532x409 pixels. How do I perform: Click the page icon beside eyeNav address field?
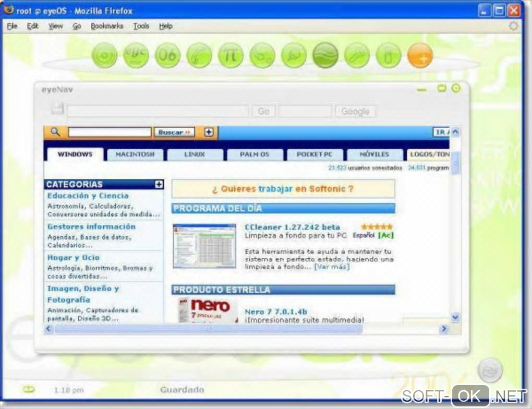point(58,109)
